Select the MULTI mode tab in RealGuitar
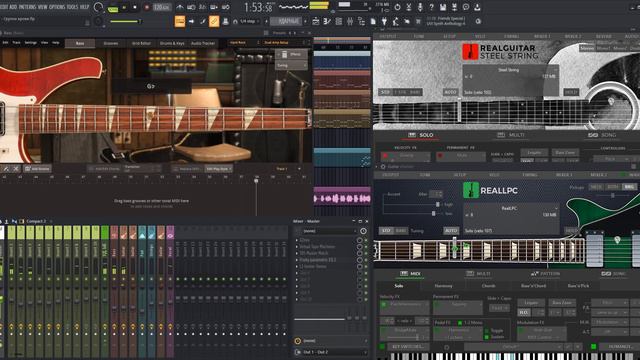The width and height of the screenshot is (640, 360). (511, 135)
